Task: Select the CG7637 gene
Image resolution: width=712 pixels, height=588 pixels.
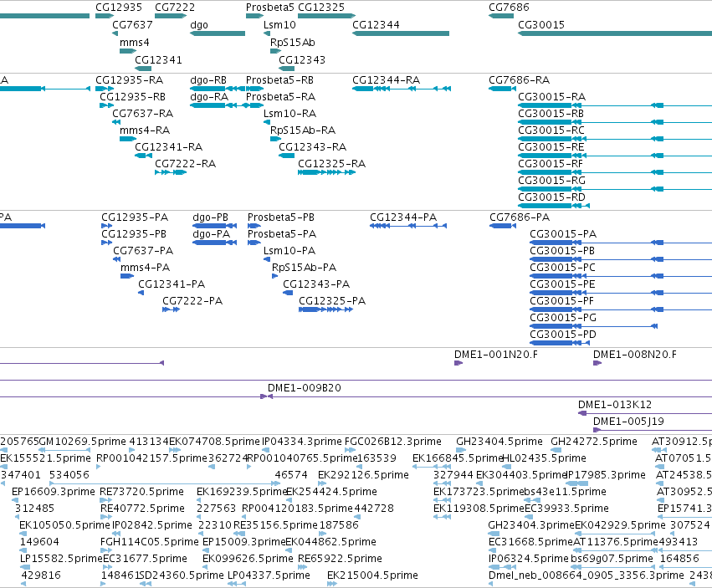Action: [115, 33]
